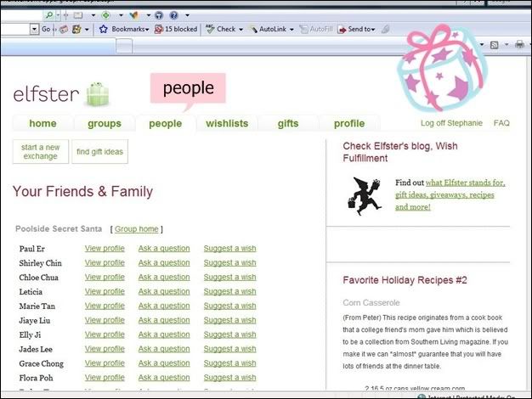The width and height of the screenshot is (532, 399).
Task: Ask a question to Shirley Chin
Action: [x=164, y=262]
